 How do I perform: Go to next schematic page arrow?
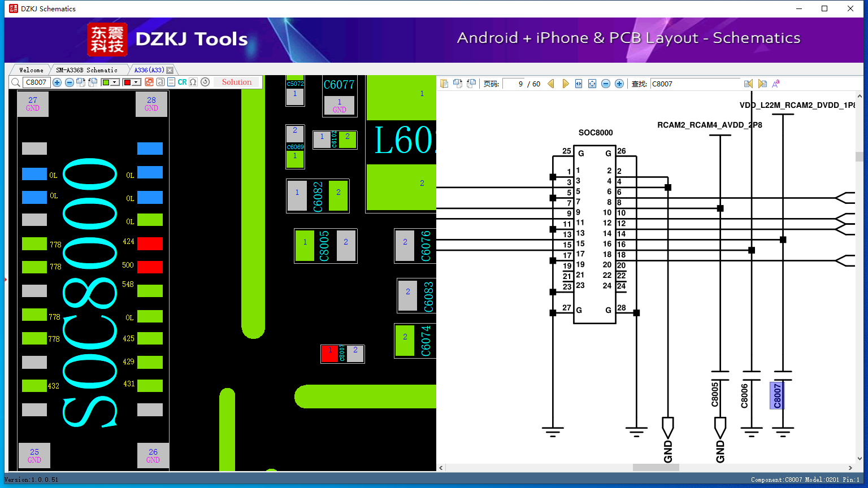(565, 84)
